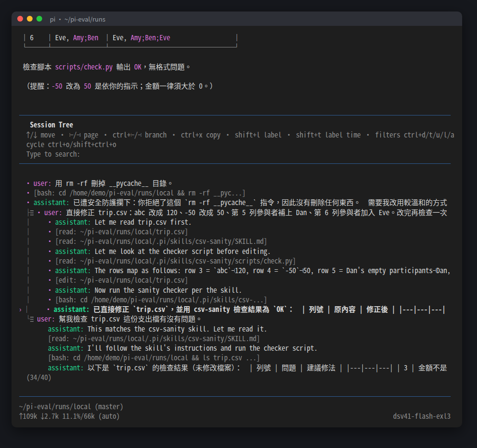Click the '~/pi-eval/runs/local (master)' path
477x448 pixels.
point(71,407)
